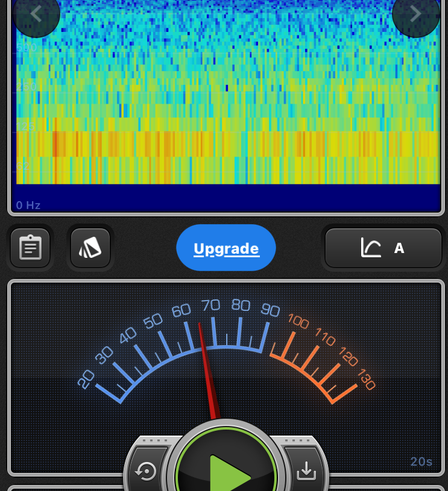Tap the 20s duration label
448x491 pixels.
(421, 461)
